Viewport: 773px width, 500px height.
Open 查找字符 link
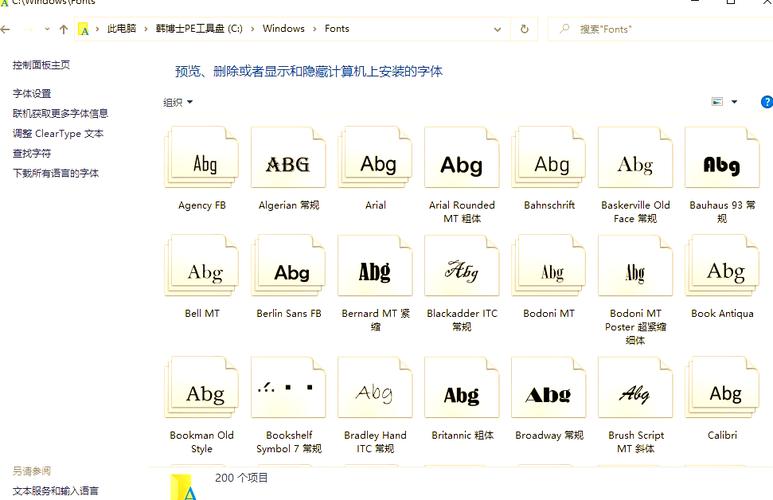click(32, 153)
